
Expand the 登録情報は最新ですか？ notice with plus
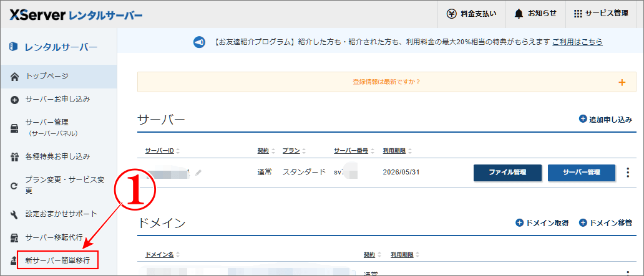coord(622,82)
